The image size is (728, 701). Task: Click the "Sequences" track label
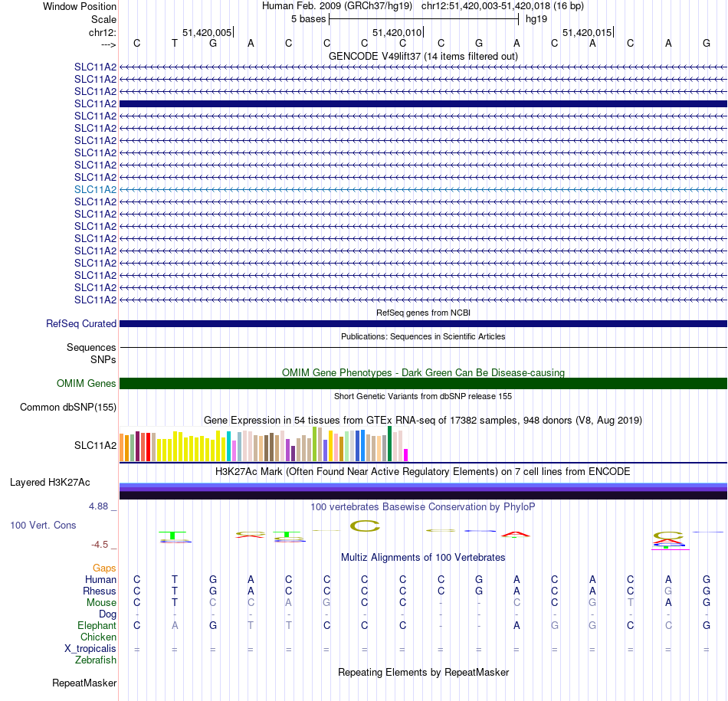click(x=91, y=347)
